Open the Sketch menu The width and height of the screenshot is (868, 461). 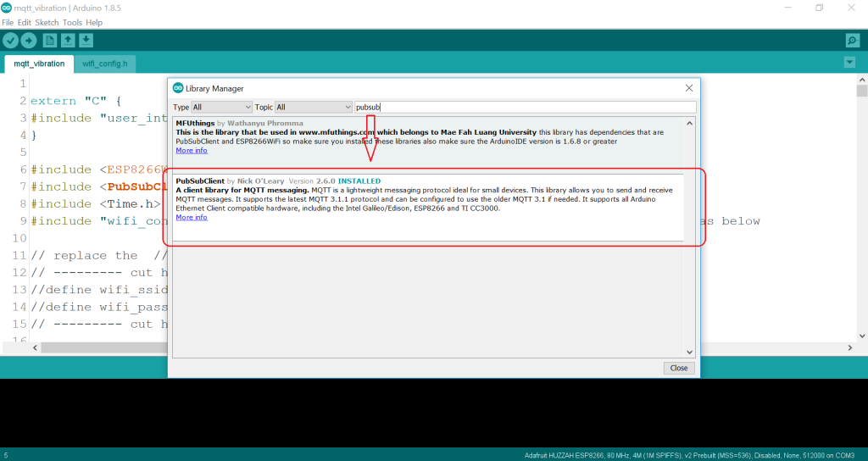click(47, 22)
